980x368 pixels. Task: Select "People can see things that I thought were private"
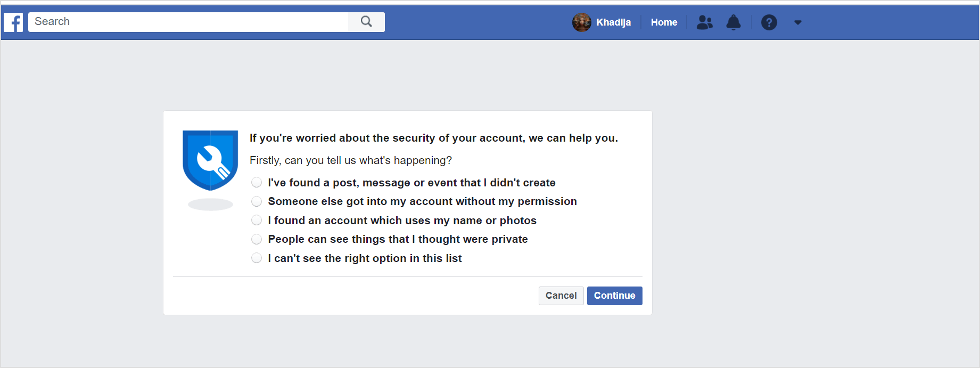257,239
